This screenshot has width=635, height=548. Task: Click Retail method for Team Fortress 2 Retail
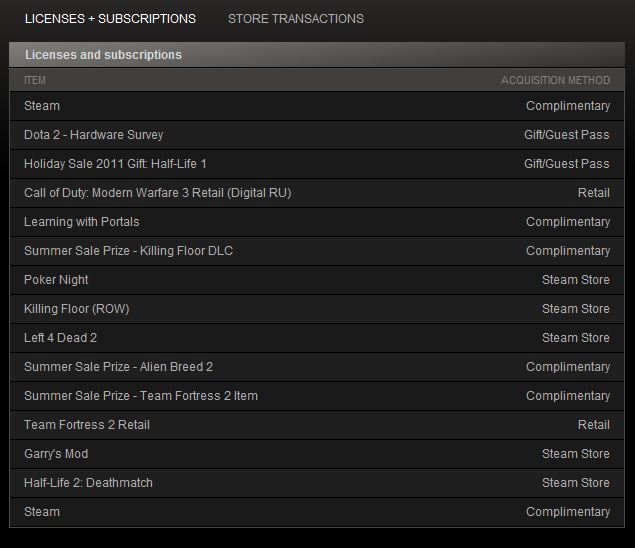coord(594,425)
